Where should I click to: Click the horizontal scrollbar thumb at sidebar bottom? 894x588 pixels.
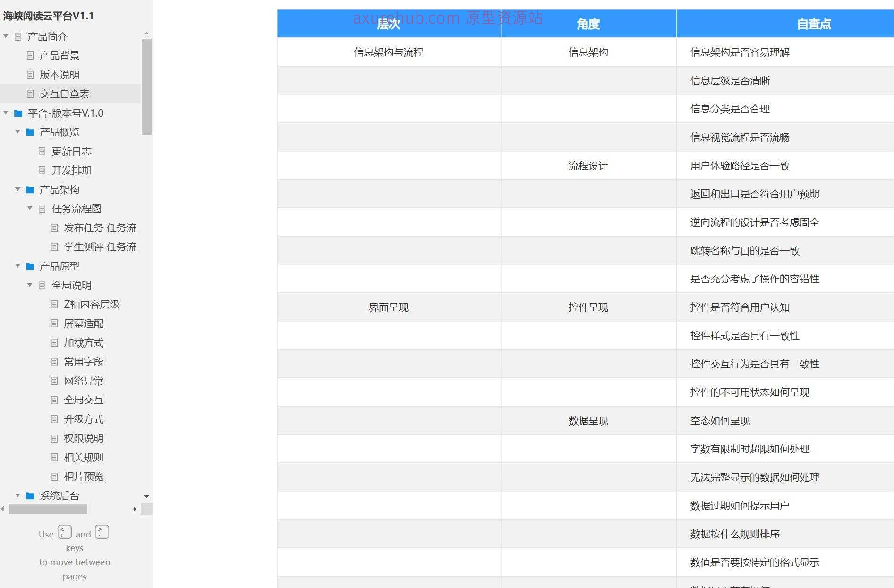[x=49, y=509]
